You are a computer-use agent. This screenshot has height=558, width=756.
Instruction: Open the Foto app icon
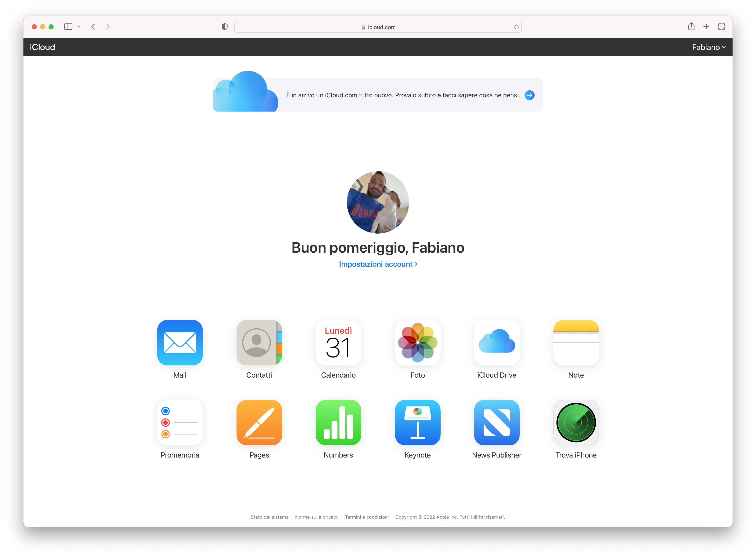tap(418, 342)
